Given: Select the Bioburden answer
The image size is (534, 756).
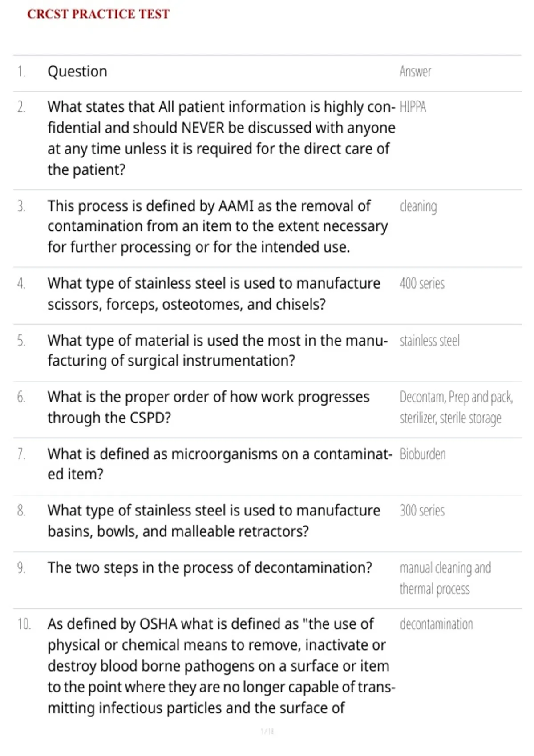Looking at the screenshot, I should tap(423, 454).
